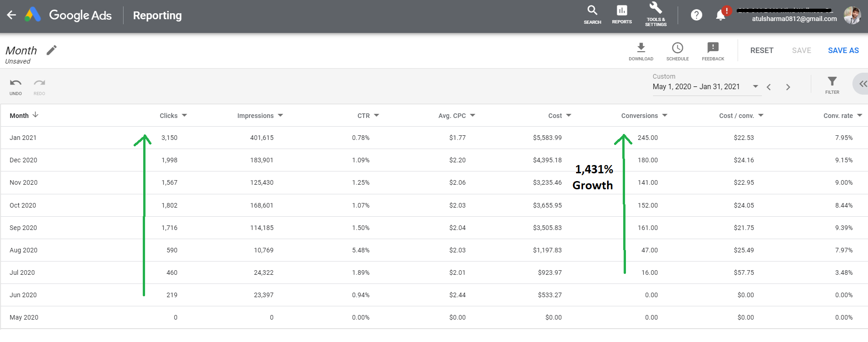
Task: Open the Help question mark
Action: (x=696, y=15)
